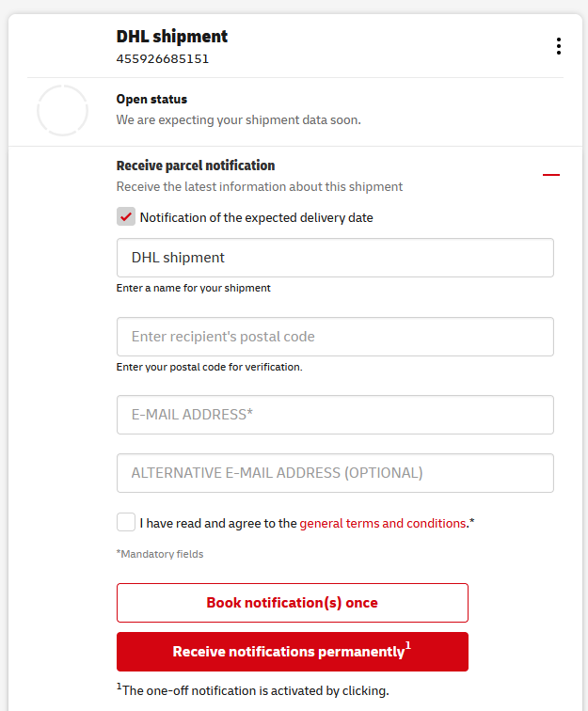Click the 'Mandatory fields' note
Image resolution: width=588 pixels, height=711 pixels.
pos(160,554)
